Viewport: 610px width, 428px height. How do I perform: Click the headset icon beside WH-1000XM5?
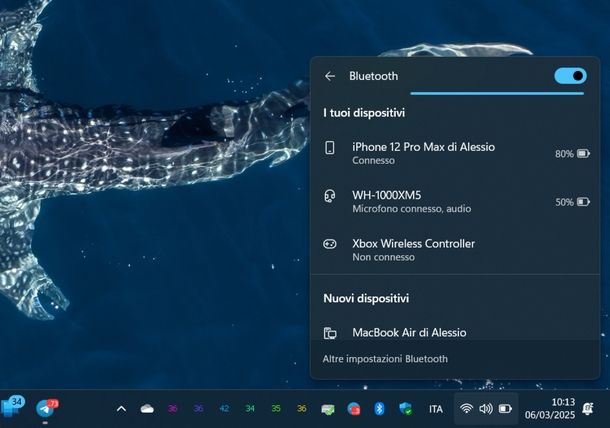pyautogui.click(x=330, y=196)
